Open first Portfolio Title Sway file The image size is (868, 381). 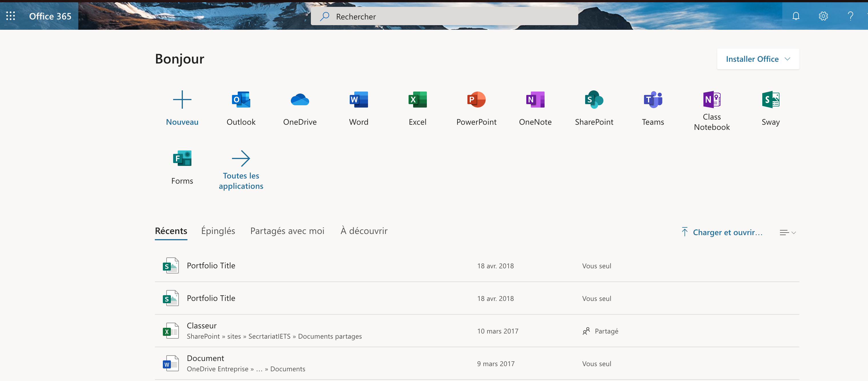pyautogui.click(x=477, y=266)
